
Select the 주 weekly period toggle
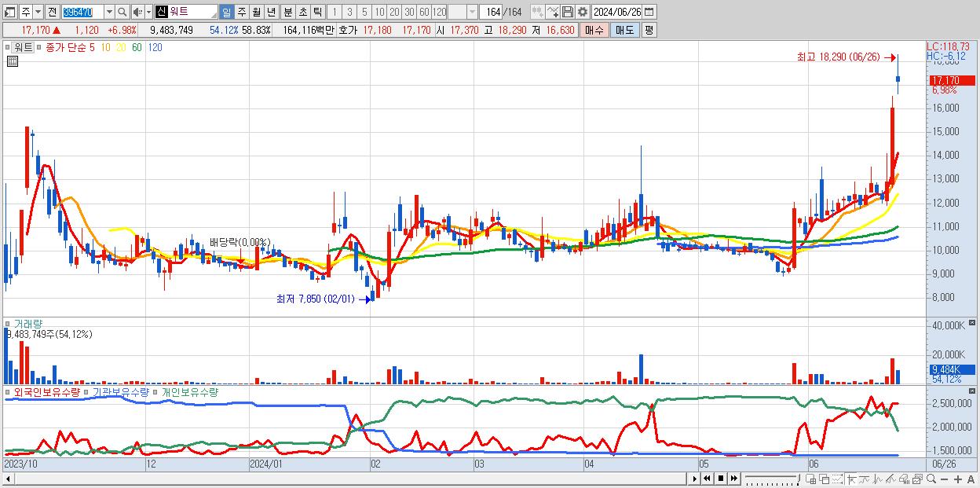[x=241, y=12]
